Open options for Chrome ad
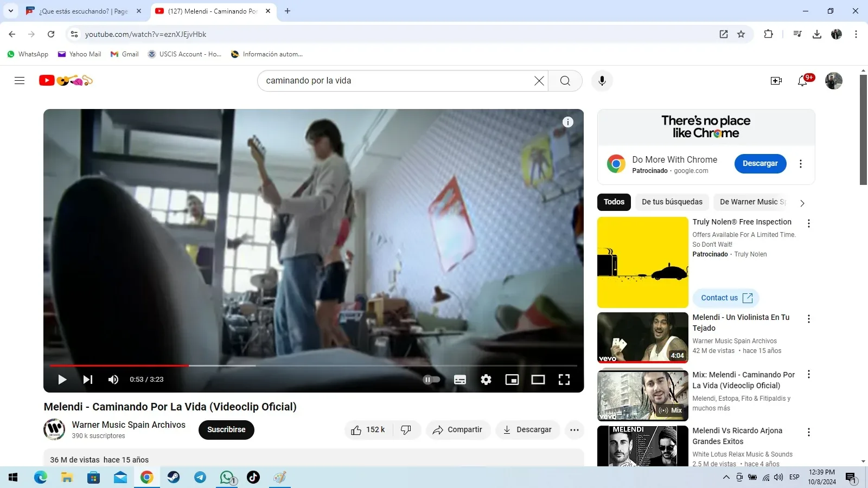The width and height of the screenshot is (868, 488). pyautogui.click(x=801, y=164)
